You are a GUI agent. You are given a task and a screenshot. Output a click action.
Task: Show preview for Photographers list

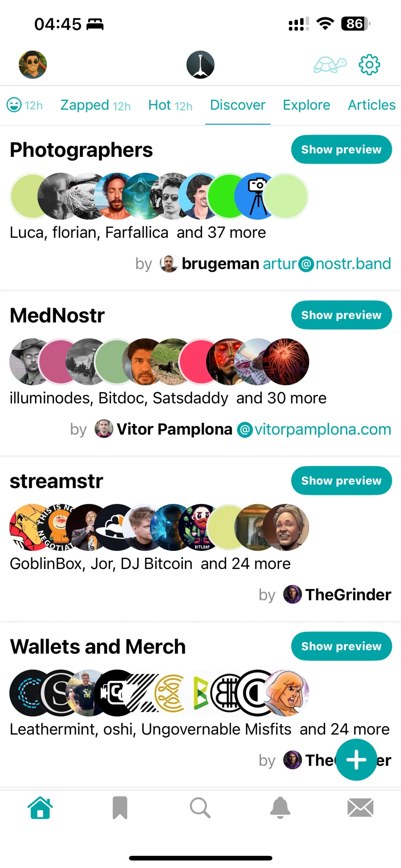coord(341,149)
